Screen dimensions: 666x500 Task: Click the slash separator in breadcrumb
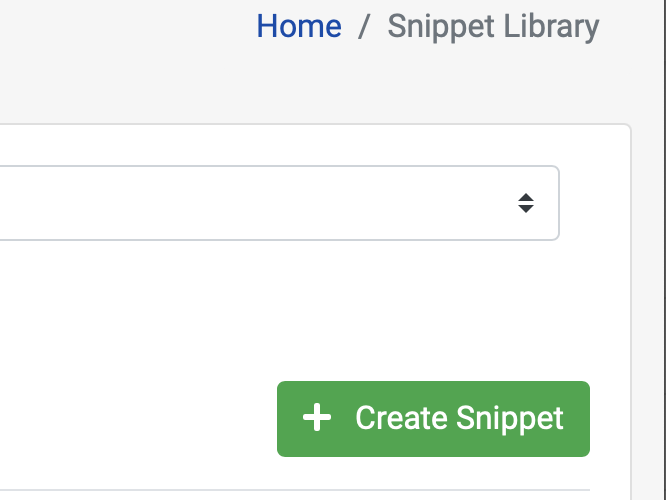[x=364, y=27]
